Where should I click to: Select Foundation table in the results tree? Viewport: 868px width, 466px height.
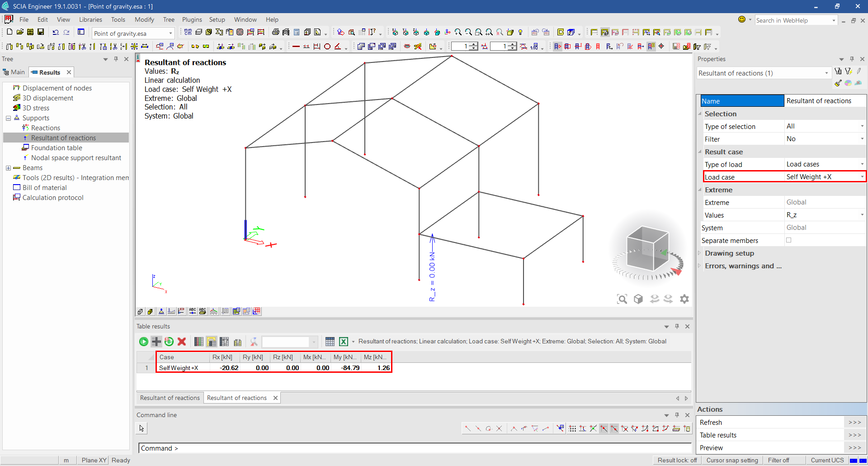click(x=57, y=148)
